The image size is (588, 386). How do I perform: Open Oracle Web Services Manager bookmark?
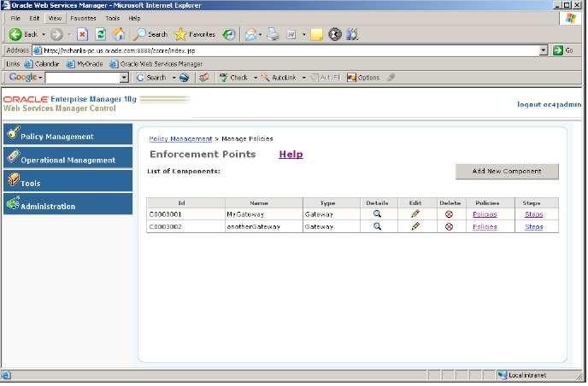point(156,64)
